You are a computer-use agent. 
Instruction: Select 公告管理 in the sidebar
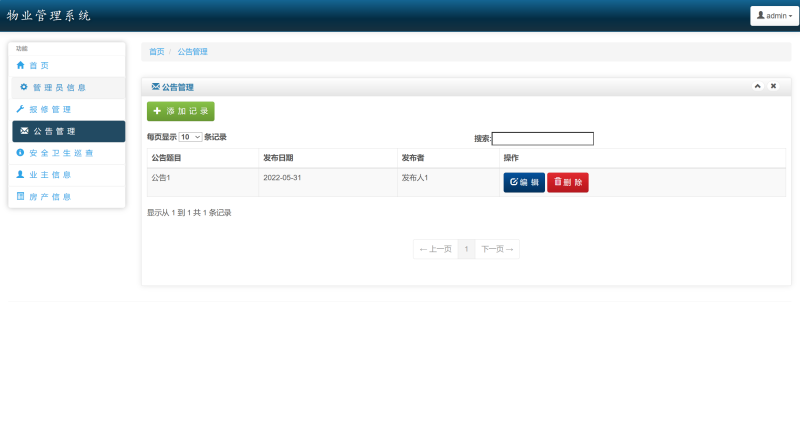click(x=68, y=131)
